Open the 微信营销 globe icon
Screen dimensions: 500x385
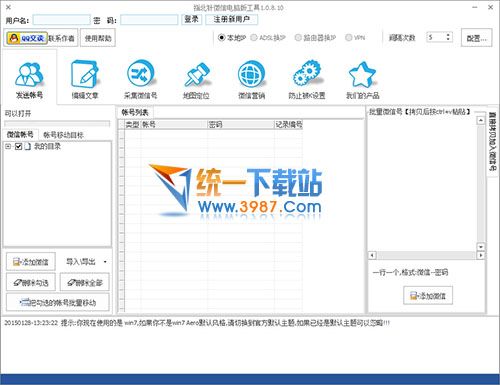[251, 74]
